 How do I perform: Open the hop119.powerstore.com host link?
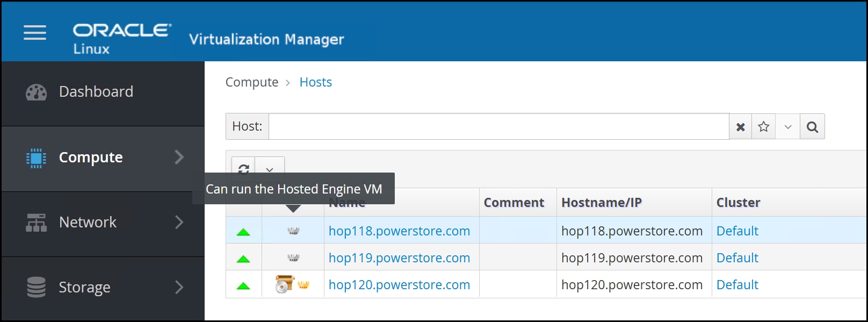(399, 258)
